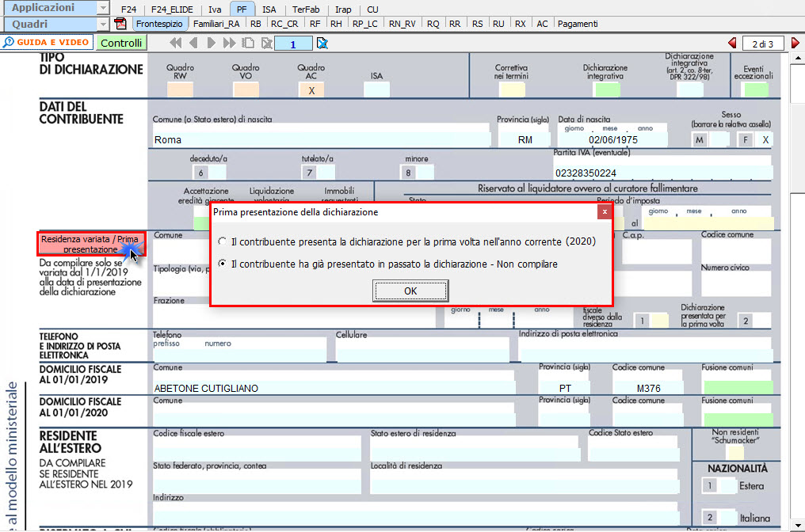This screenshot has width=805, height=532.
Task: Click the Stato estero di residenza field
Action: coord(475,450)
